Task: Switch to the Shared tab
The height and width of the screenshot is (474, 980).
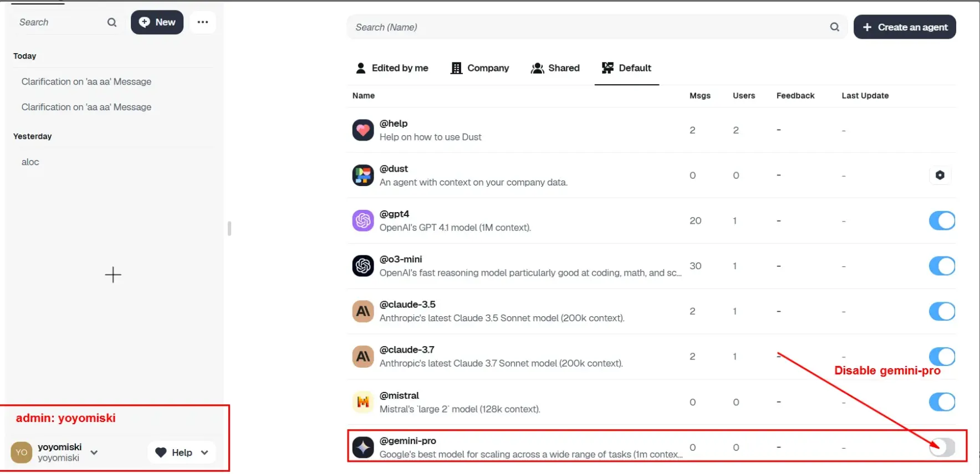Action: 555,68
